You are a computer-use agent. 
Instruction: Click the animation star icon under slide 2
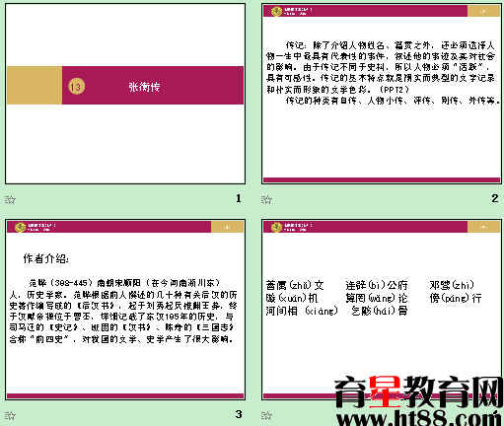(266, 199)
